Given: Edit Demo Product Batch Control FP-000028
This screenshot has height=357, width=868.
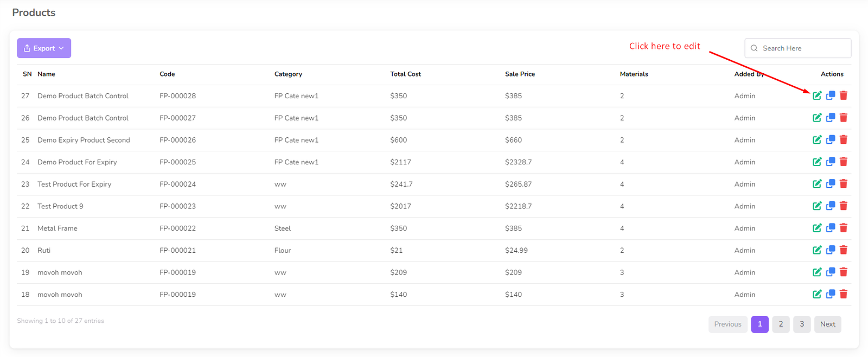Looking at the screenshot, I should (817, 95).
